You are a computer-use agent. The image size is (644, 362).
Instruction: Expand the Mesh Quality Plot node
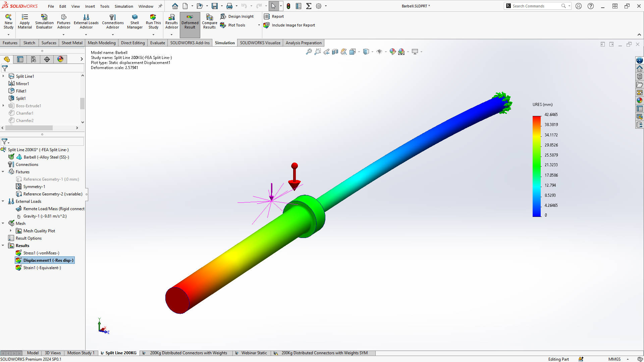[11, 231]
